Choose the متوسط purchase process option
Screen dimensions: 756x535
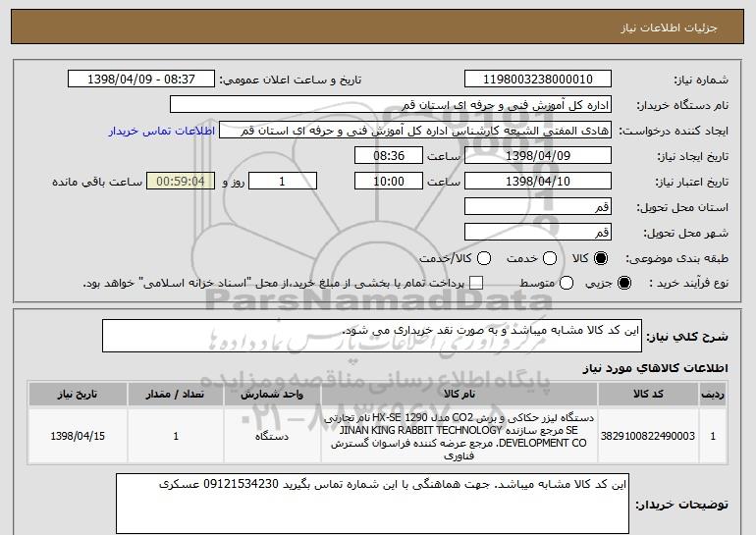pyautogui.click(x=567, y=283)
